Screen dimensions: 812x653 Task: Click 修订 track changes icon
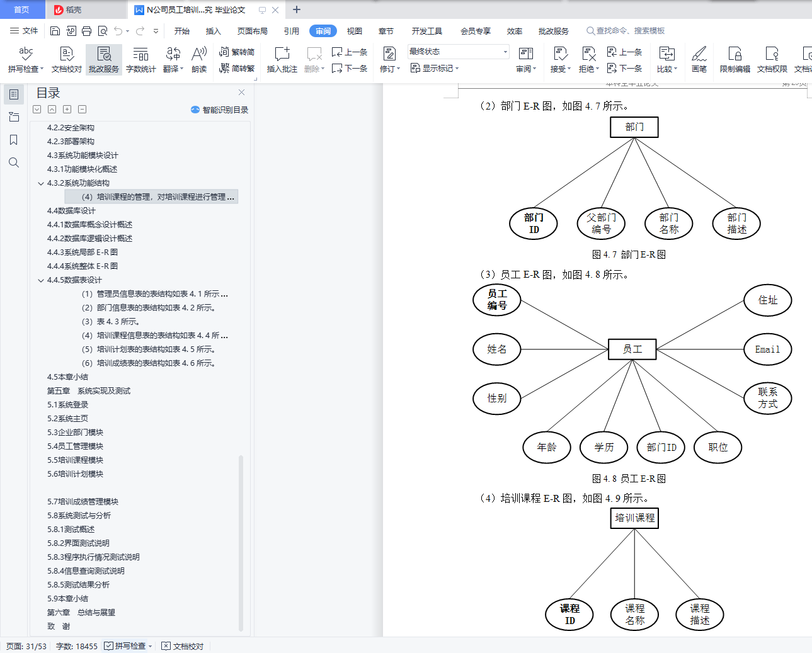tap(389, 54)
